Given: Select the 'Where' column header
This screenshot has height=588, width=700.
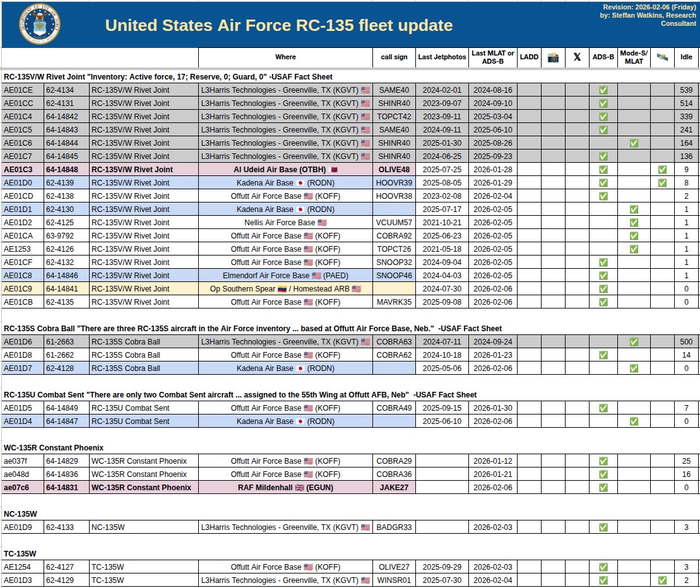Looking at the screenshot, I should click(285, 57).
